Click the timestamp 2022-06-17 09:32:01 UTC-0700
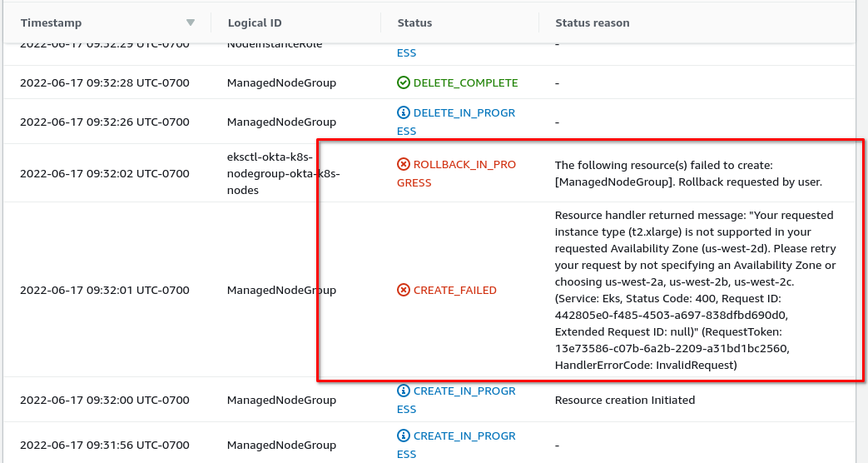868x463 pixels. point(105,291)
